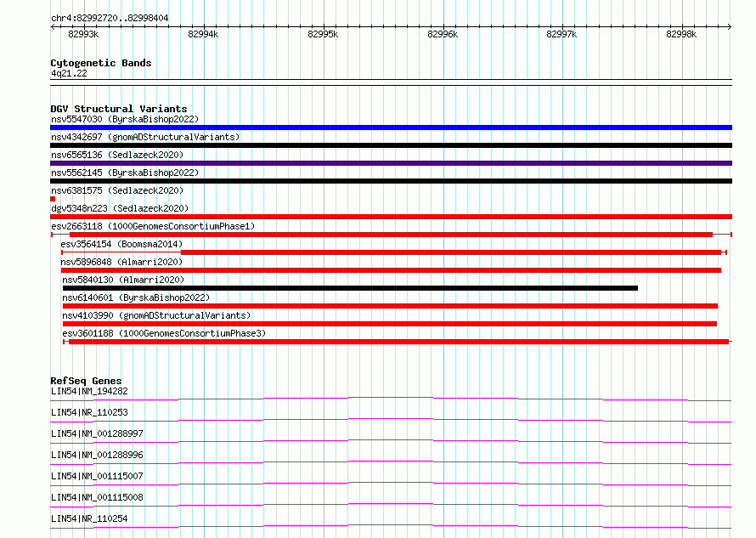Viewport: 756px width, 538px height.
Task: Click the red nsv6140601 variant bar
Action: 390,306
